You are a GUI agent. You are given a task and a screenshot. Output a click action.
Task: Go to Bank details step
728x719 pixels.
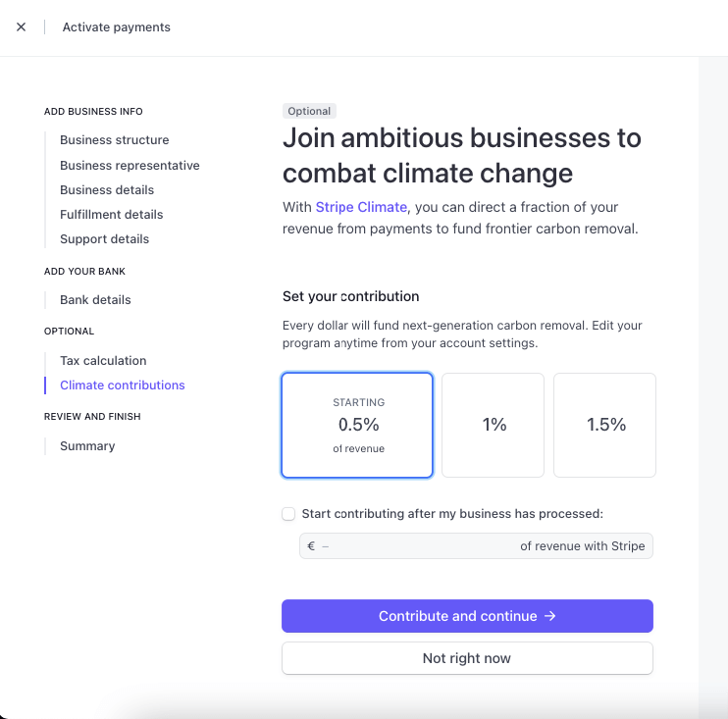[95, 300]
